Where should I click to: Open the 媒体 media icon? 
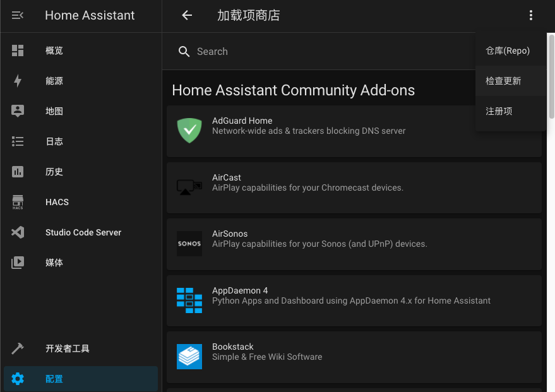click(16, 262)
